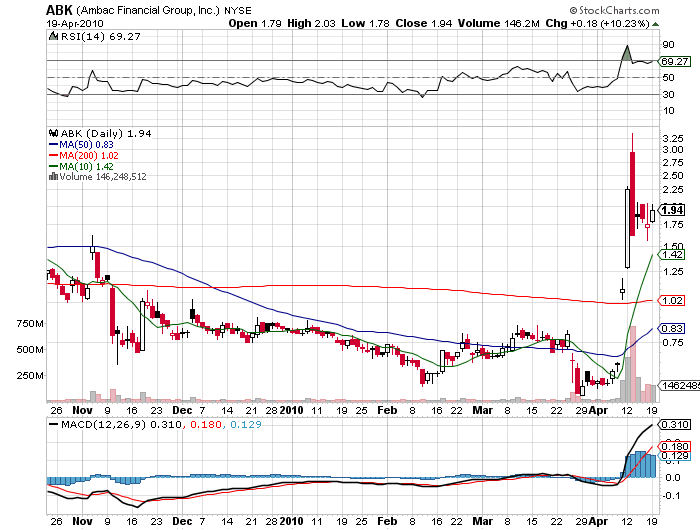Click the Mar label on the MACD panel date axis
Viewport: 700px width, 530px height.
[x=483, y=521]
